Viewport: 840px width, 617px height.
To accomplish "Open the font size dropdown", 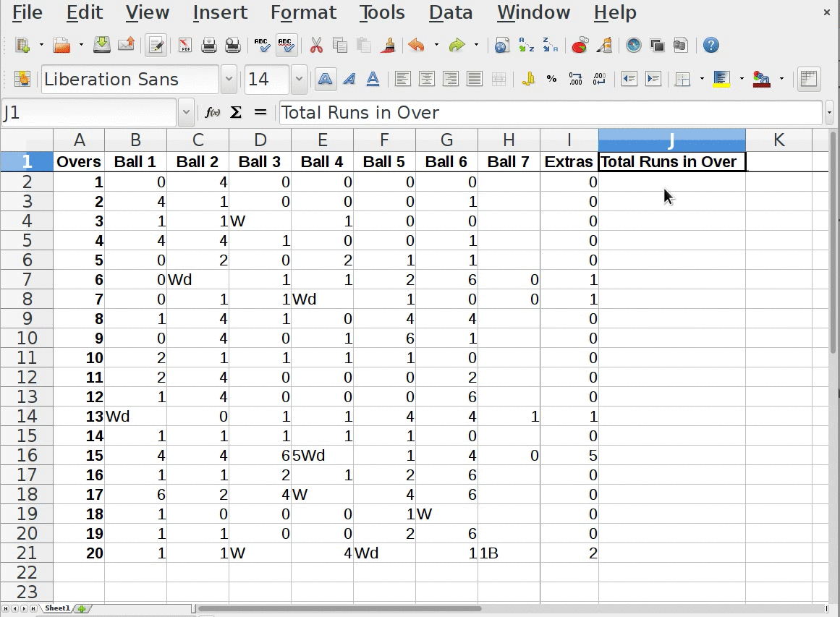I will click(299, 80).
